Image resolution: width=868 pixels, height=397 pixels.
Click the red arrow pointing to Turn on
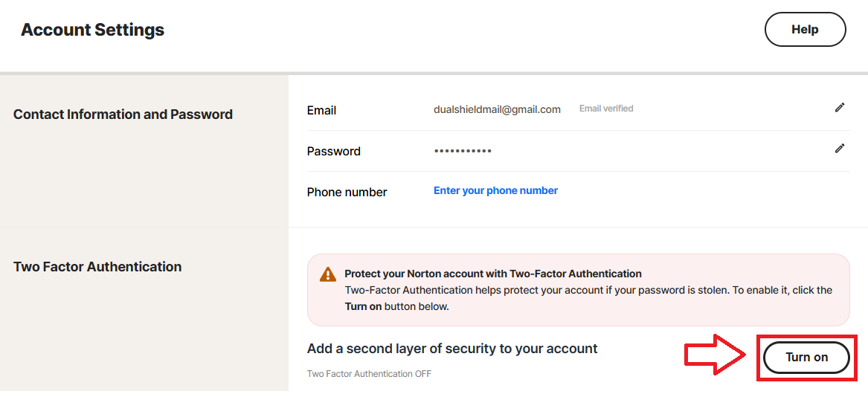pyautogui.click(x=716, y=357)
